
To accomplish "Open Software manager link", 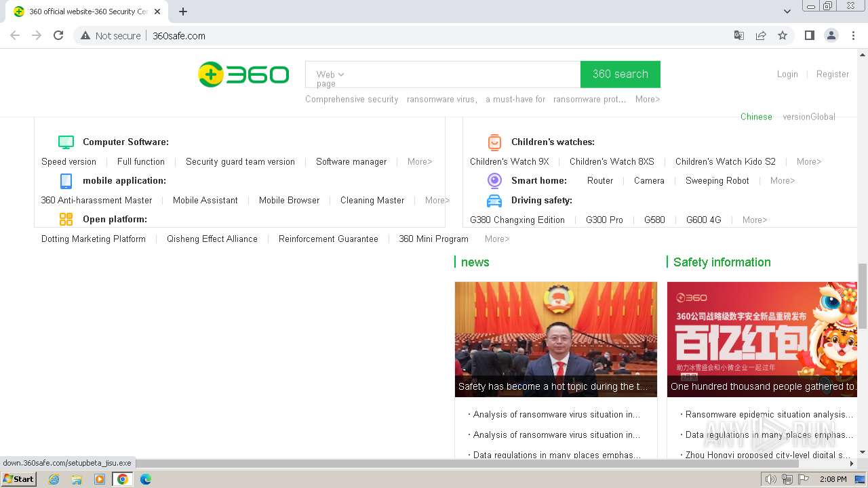I will [351, 161].
